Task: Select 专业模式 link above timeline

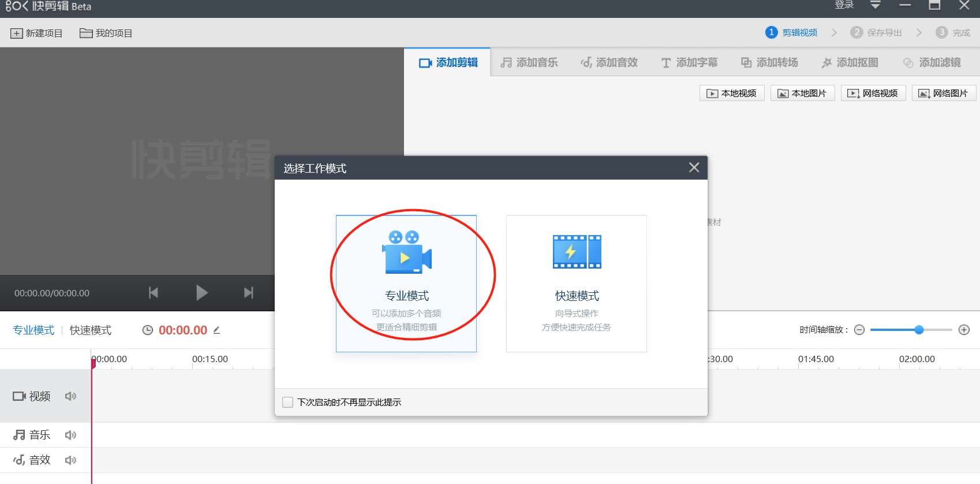Action: click(33, 330)
